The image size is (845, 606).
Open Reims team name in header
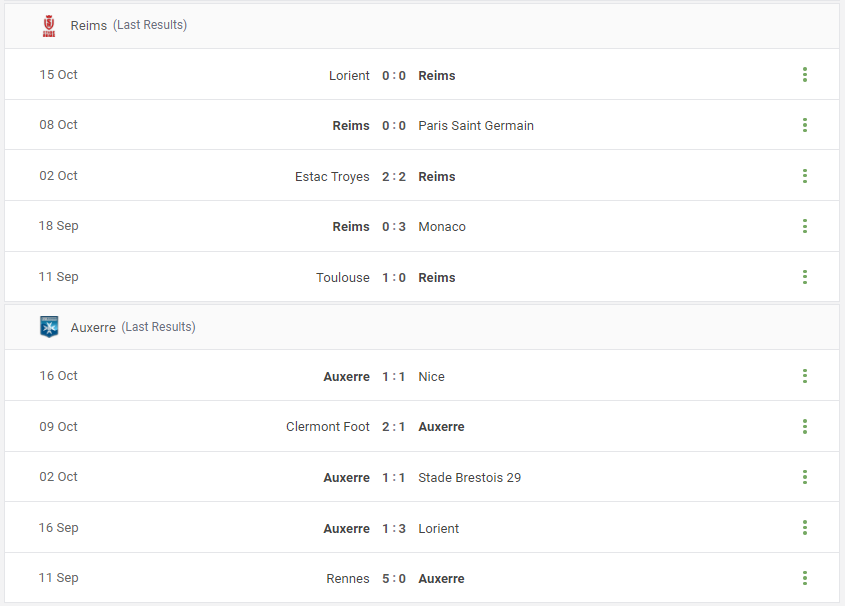tap(89, 25)
